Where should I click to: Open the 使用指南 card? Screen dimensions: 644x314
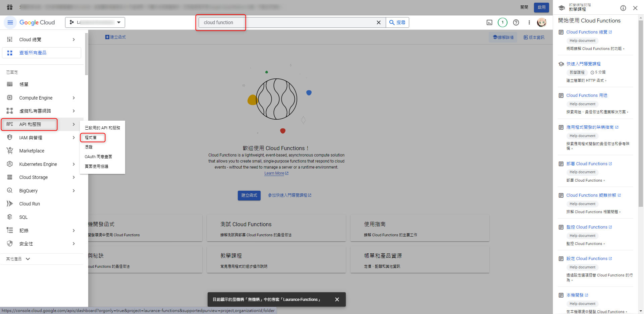(x=420, y=228)
